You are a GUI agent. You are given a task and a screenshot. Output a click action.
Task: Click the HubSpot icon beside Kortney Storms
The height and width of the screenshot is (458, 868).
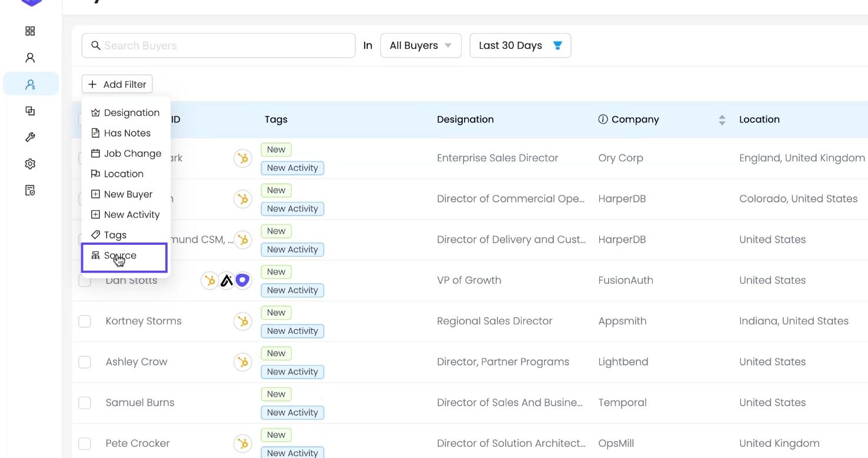tap(242, 321)
